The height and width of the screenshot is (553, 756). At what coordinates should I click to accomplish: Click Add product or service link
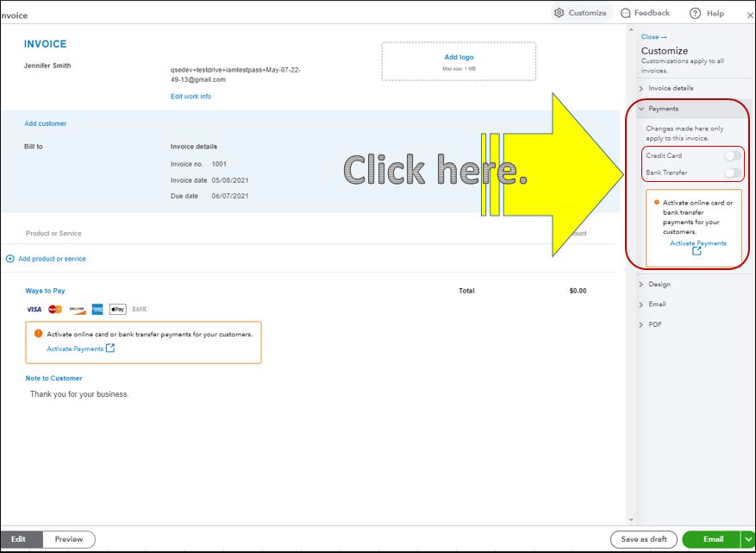[52, 259]
